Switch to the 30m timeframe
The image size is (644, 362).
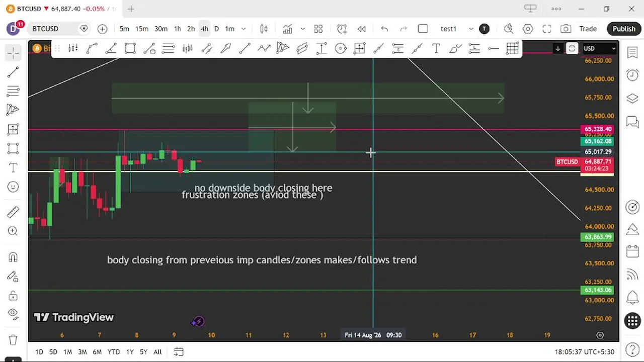tap(161, 29)
